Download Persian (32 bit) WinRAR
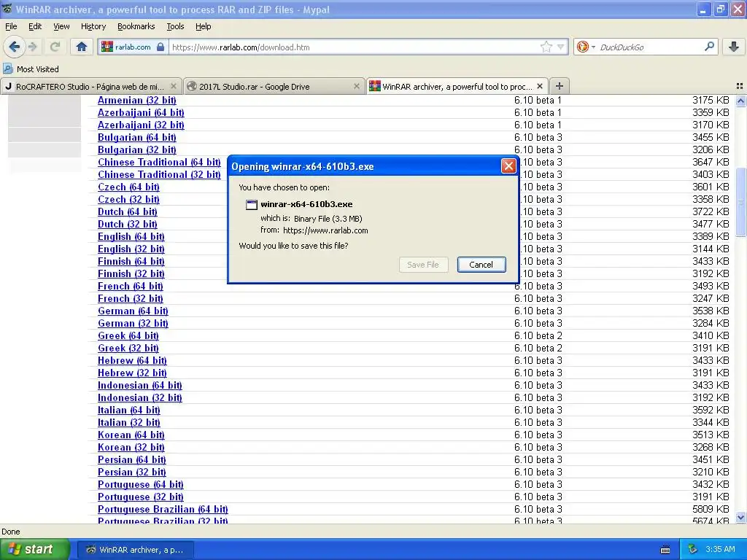This screenshot has height=560, width=747. click(131, 472)
